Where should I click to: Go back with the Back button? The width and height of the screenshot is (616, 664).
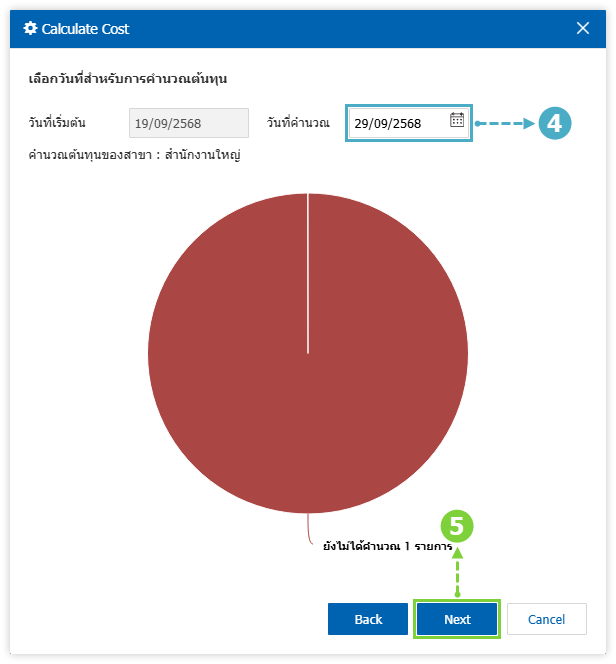click(x=368, y=619)
